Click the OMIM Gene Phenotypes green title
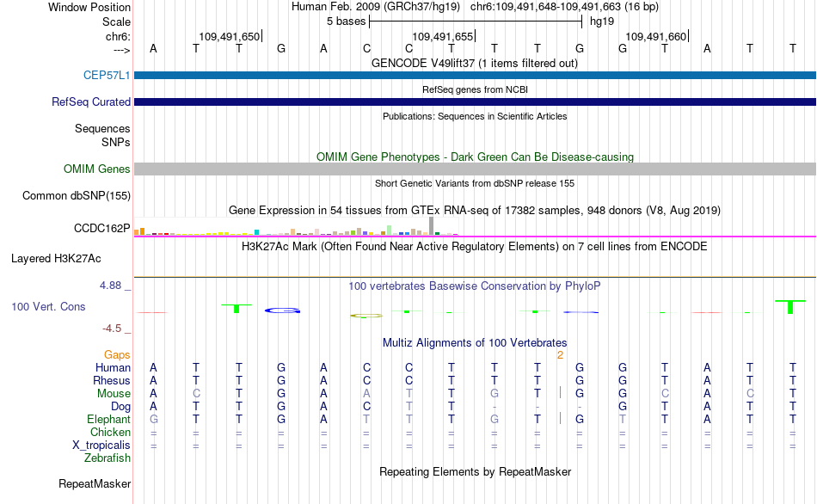817x504 pixels. (475, 157)
